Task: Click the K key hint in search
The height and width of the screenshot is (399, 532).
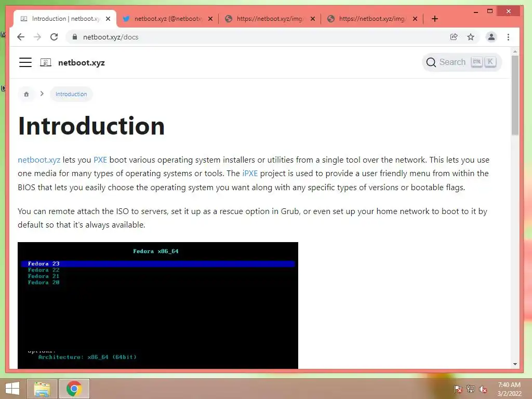Action: [490, 62]
